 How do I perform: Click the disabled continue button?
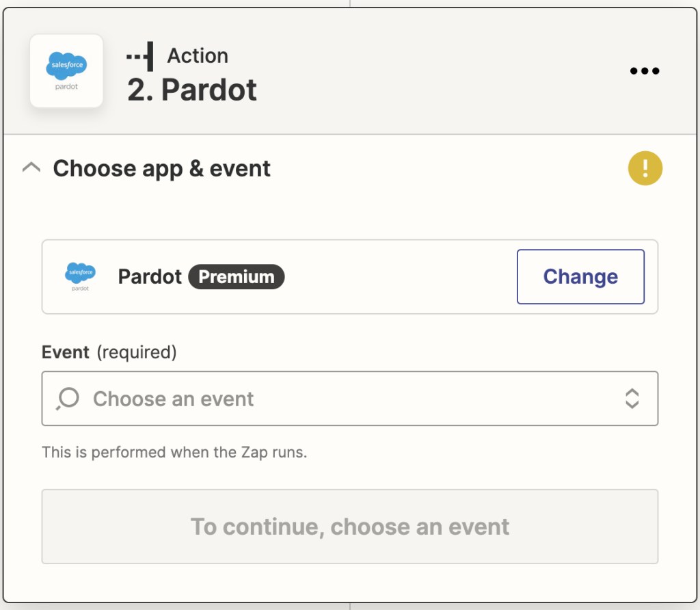pos(350,527)
